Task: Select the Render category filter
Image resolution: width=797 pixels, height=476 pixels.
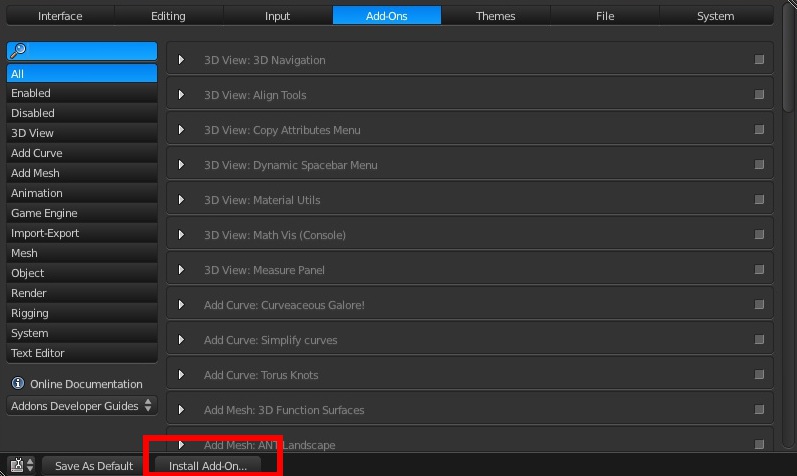Action: 82,293
